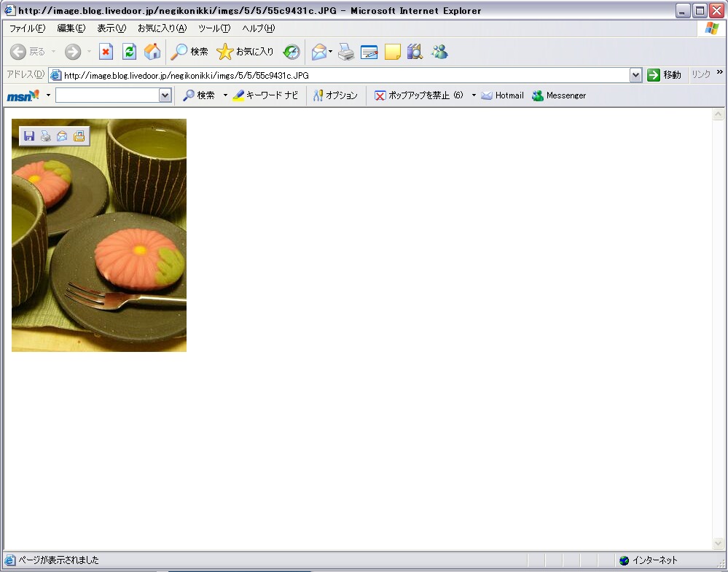Screen dimensions: 728x572
Task: Expand the Back button history dropdown
Action: tap(54, 52)
